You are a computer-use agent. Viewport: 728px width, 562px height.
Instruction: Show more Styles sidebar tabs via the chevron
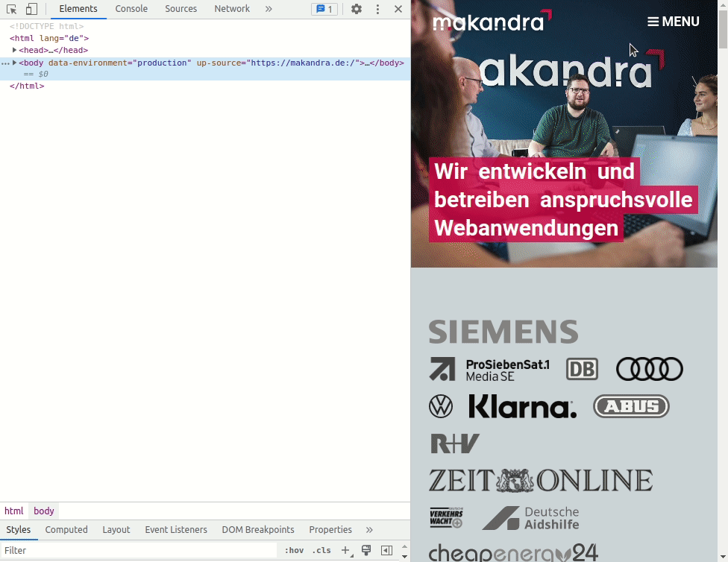369,530
